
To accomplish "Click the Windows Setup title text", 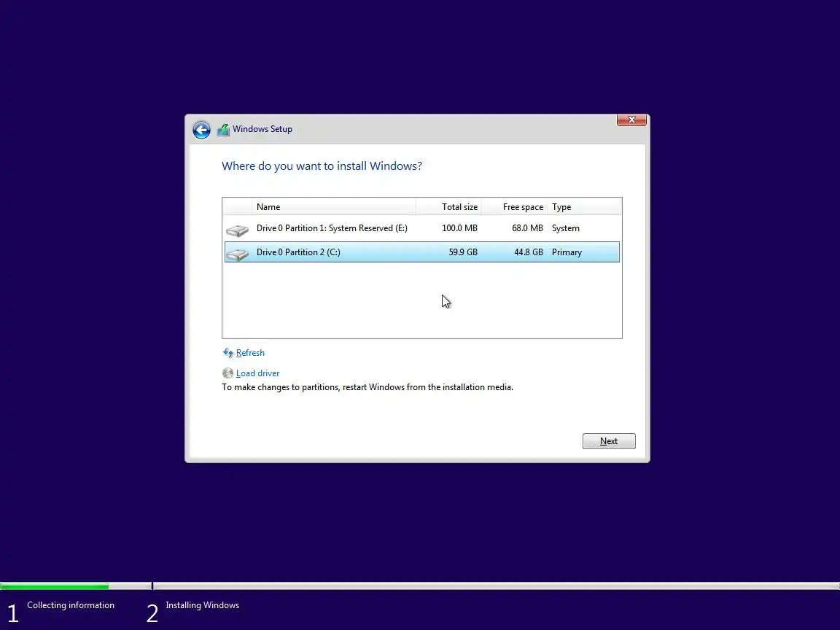I will [262, 129].
